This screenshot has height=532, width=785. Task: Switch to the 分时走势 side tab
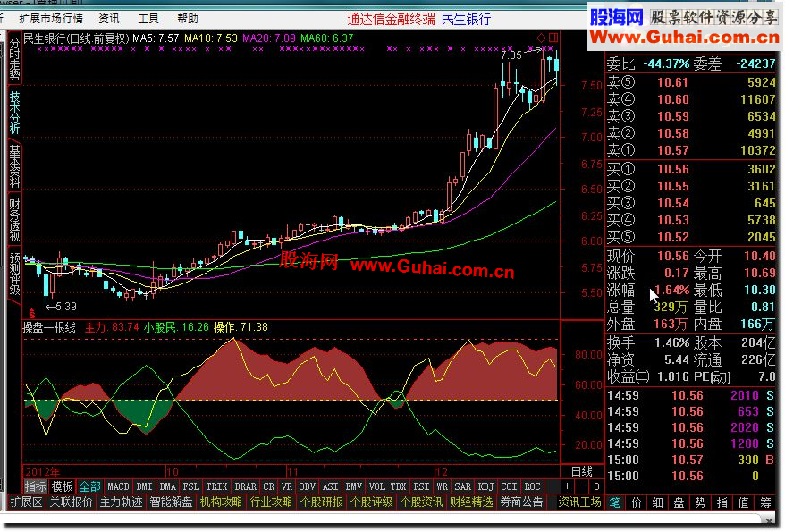14,59
